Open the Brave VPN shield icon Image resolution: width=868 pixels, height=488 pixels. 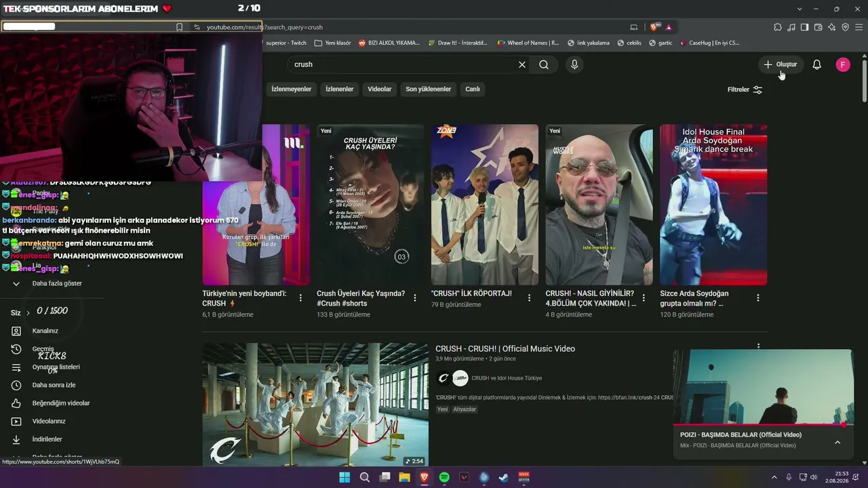pyautogui.click(x=845, y=27)
